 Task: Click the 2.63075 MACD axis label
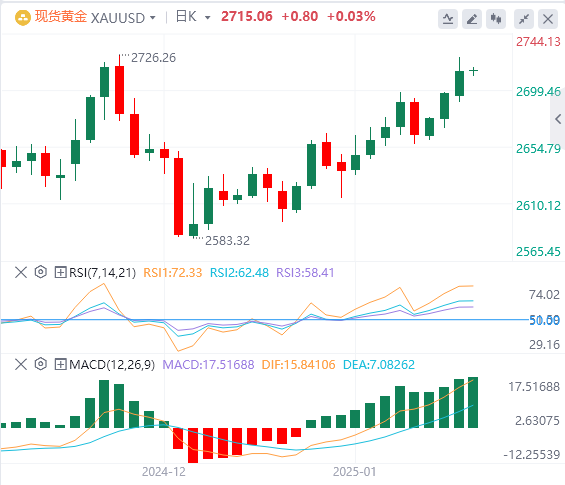click(x=537, y=421)
